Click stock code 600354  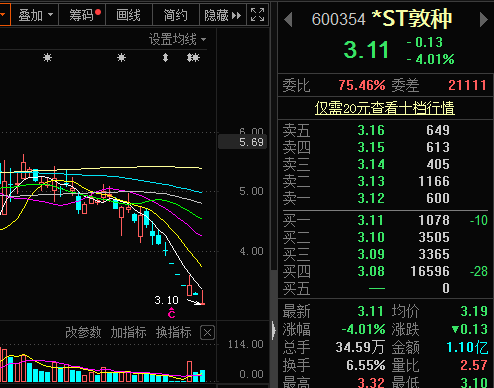339,19
